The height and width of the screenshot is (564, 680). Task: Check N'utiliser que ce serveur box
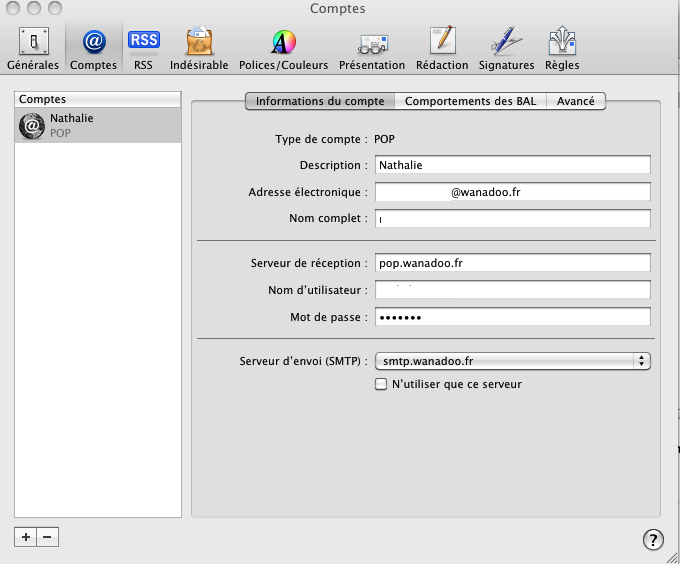point(381,384)
